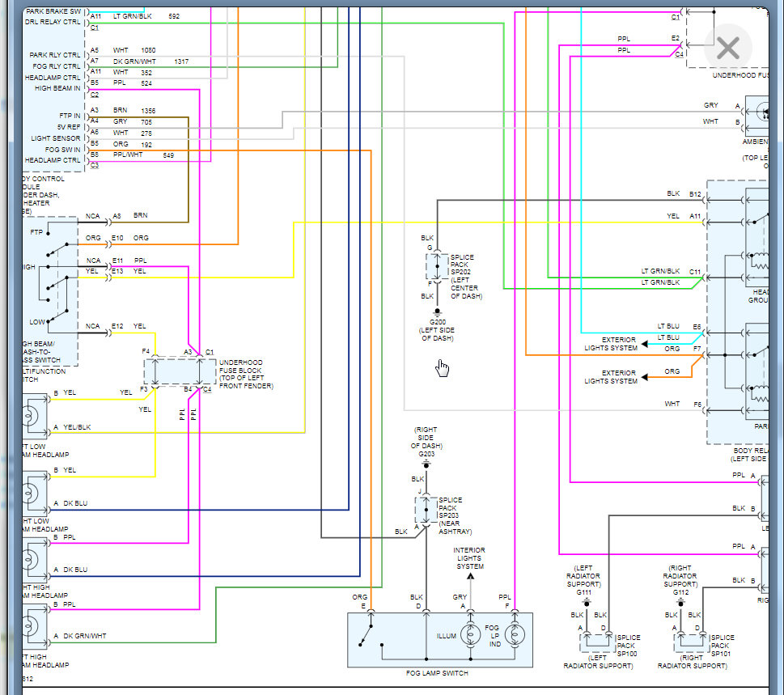Click the HIGH BEAM IN pin label

coord(57,88)
